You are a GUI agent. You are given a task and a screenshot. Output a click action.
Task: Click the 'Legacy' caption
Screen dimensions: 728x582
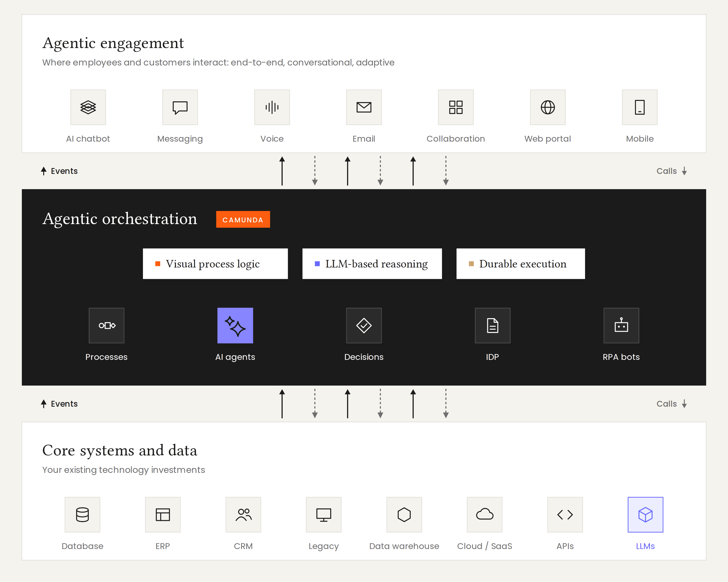pyautogui.click(x=323, y=547)
